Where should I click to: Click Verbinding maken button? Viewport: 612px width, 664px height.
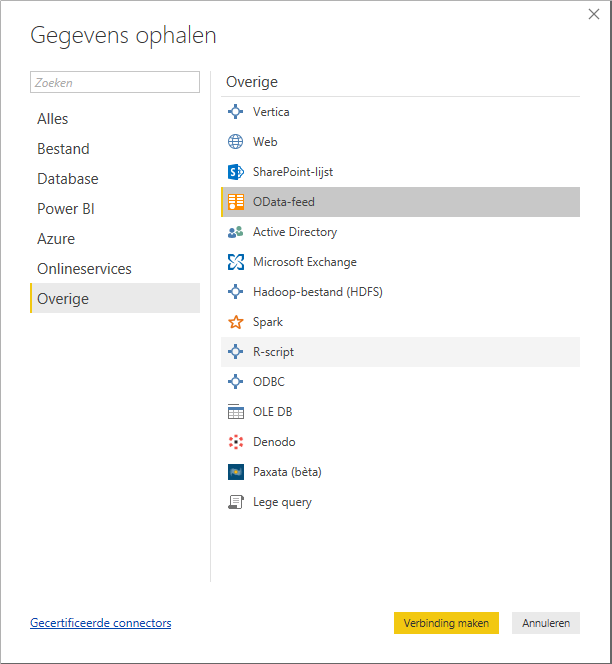[x=446, y=623]
